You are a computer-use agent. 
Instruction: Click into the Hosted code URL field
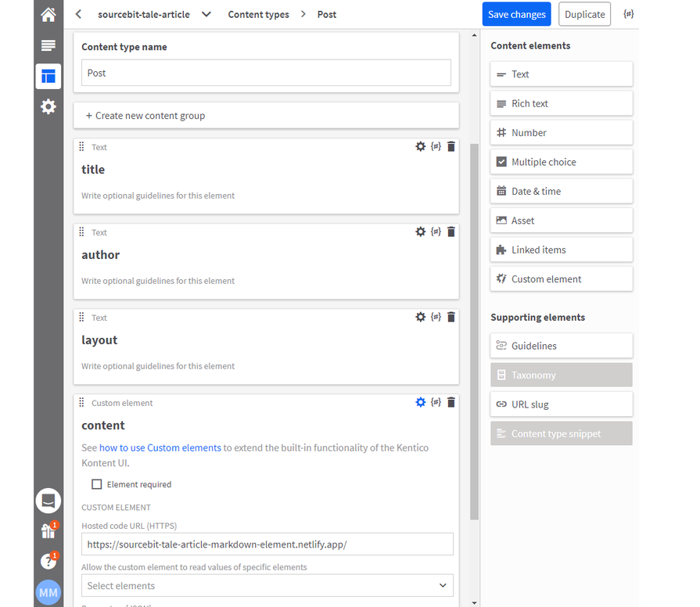pos(267,544)
